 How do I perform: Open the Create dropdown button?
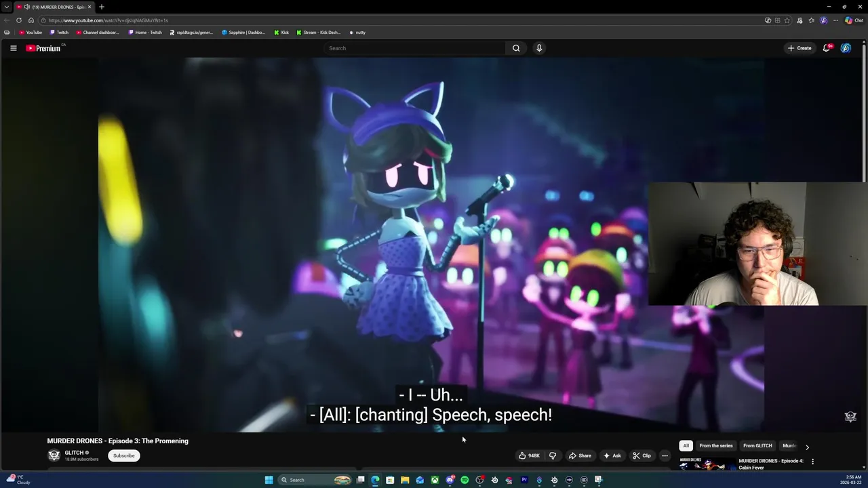click(800, 48)
